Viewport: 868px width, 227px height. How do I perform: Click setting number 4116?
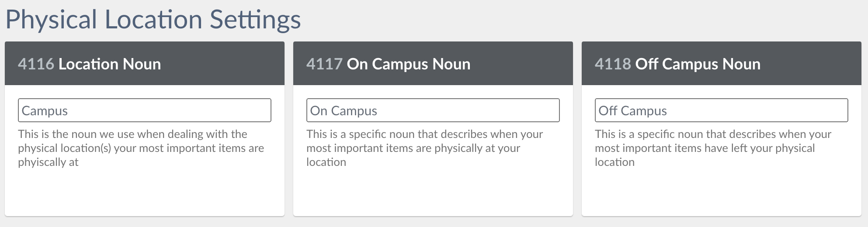pyautogui.click(x=36, y=64)
